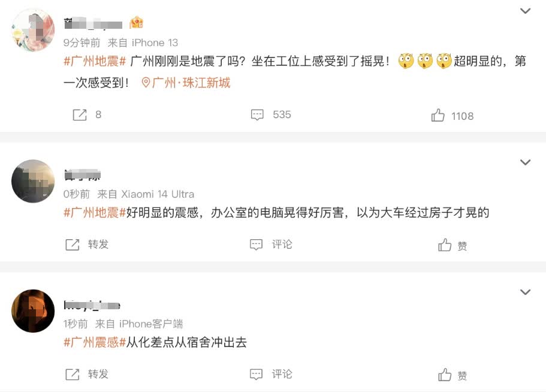Open #广州地震# hashtag in second post
The image size is (546, 392).
tap(95, 212)
